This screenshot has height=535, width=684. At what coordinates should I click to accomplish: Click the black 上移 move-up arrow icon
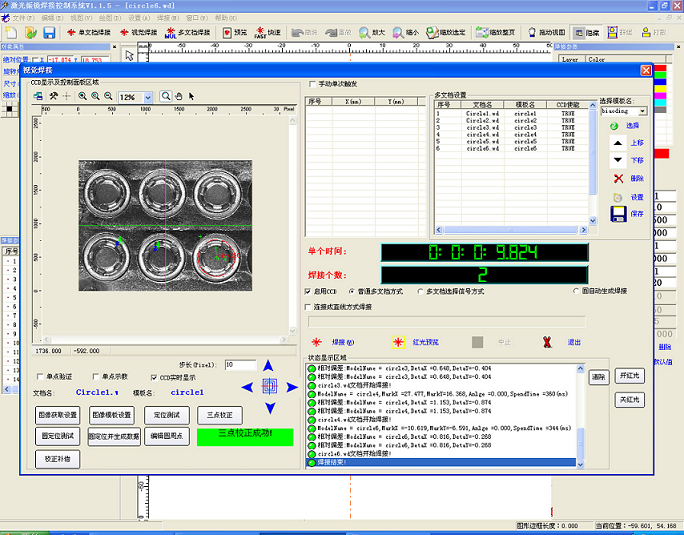(x=618, y=143)
